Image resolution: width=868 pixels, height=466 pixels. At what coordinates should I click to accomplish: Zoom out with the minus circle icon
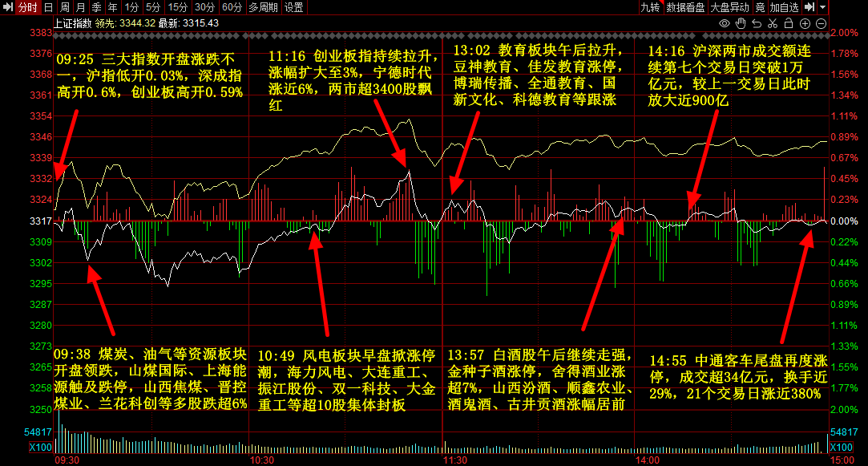click(x=822, y=22)
